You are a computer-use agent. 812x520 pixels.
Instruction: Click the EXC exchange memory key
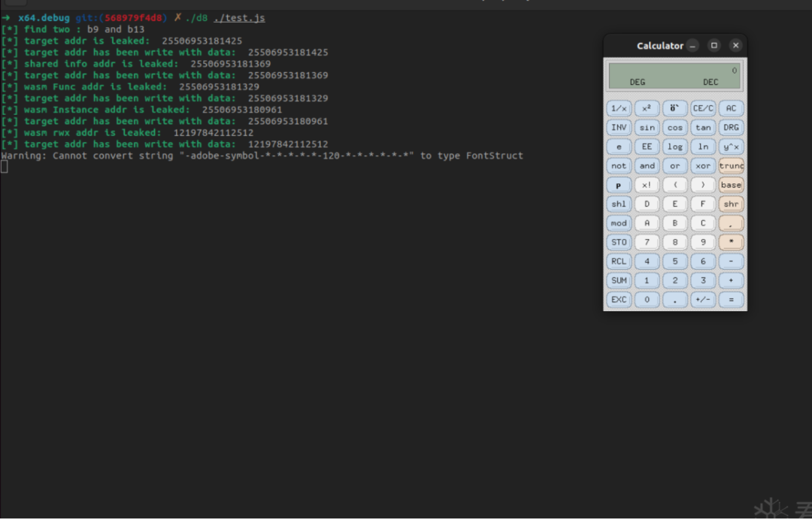click(619, 300)
